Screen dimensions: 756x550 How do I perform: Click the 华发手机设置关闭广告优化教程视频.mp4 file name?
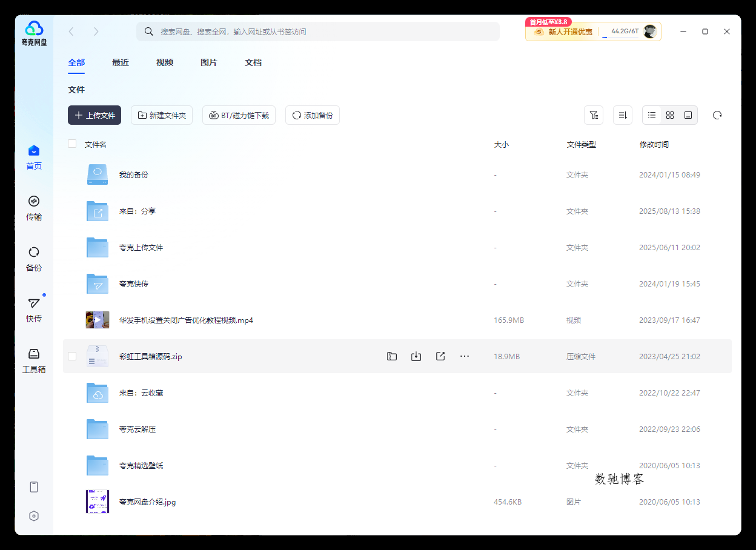tap(186, 320)
